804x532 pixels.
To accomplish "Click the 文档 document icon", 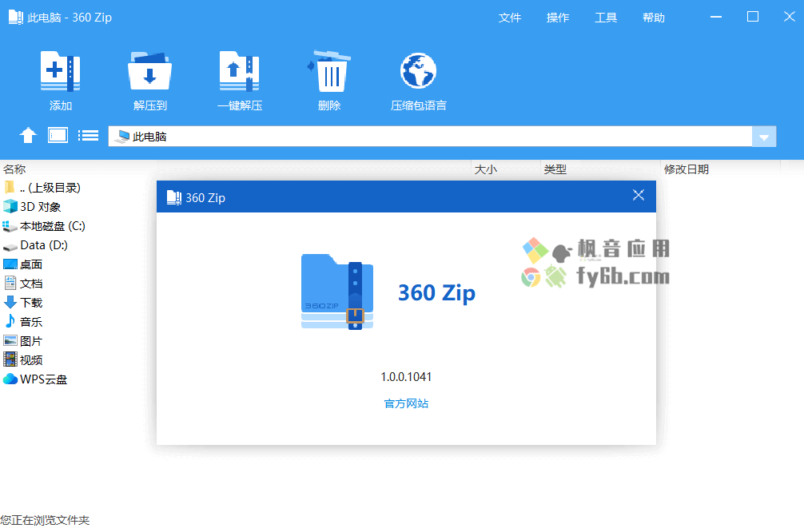I will coord(10,283).
